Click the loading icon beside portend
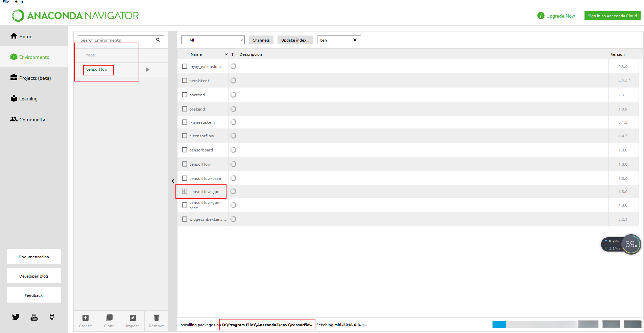 [x=233, y=95]
